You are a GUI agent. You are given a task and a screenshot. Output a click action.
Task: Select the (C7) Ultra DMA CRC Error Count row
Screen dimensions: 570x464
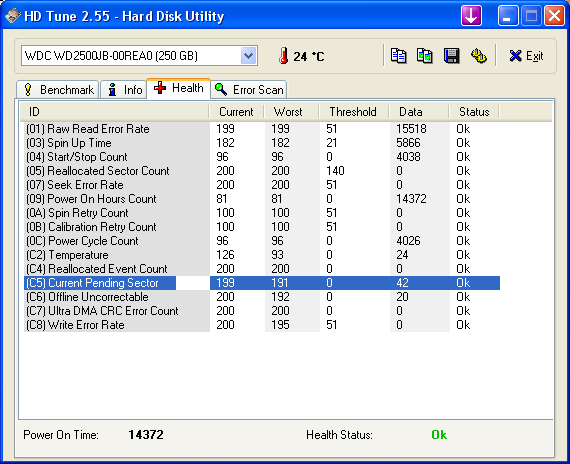click(x=262, y=311)
